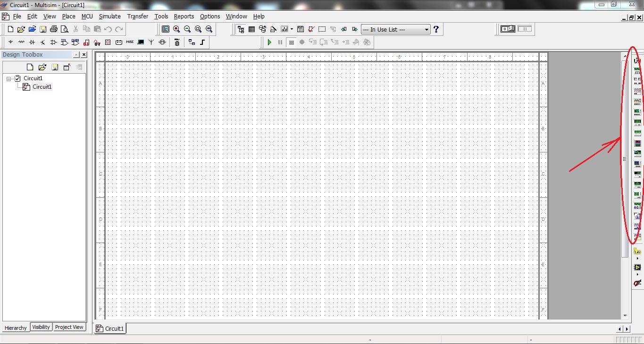Place a bus from the toolbar
Viewport: 644px width, 344px height.
(x=202, y=42)
